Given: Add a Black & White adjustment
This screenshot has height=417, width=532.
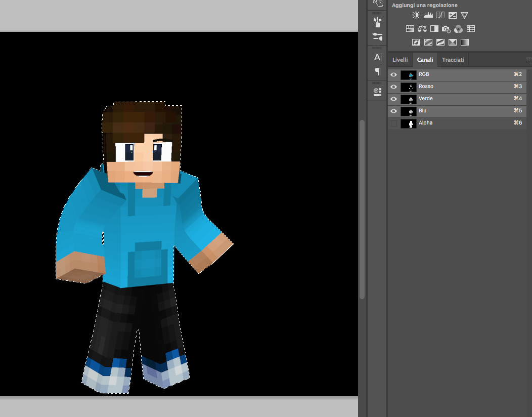Looking at the screenshot, I should pyautogui.click(x=434, y=29).
